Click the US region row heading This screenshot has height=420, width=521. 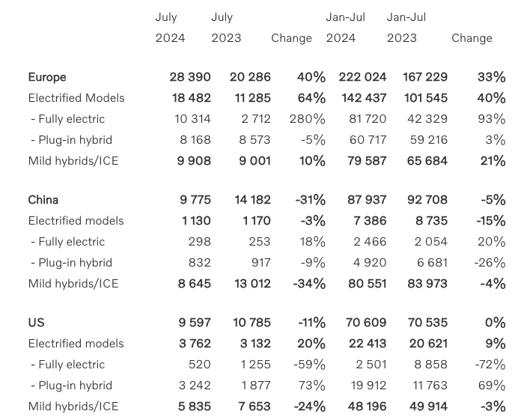36,323
